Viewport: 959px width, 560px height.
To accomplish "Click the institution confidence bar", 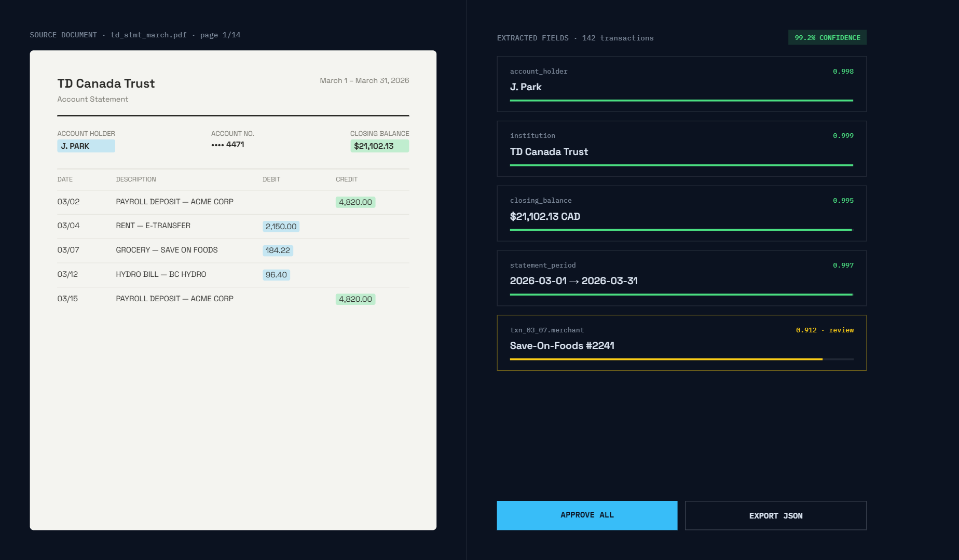I will [681, 165].
